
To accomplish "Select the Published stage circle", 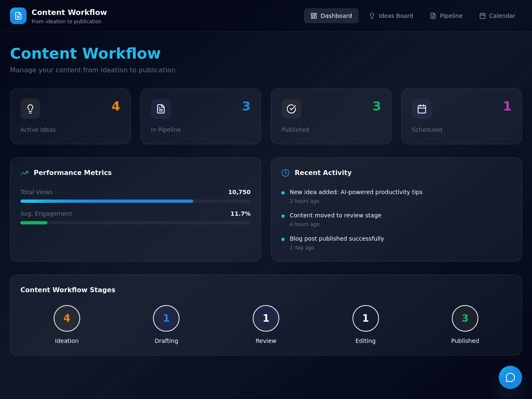I will tap(465, 318).
